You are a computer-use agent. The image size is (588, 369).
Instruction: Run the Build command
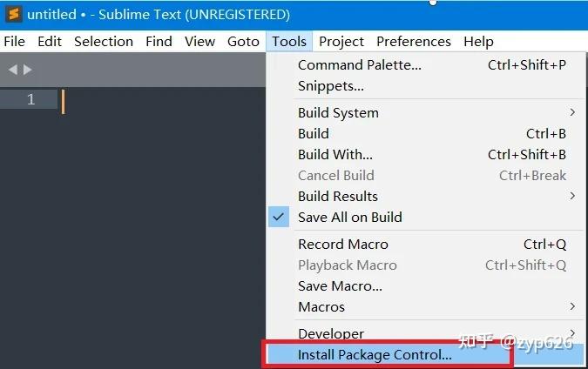[x=314, y=134]
